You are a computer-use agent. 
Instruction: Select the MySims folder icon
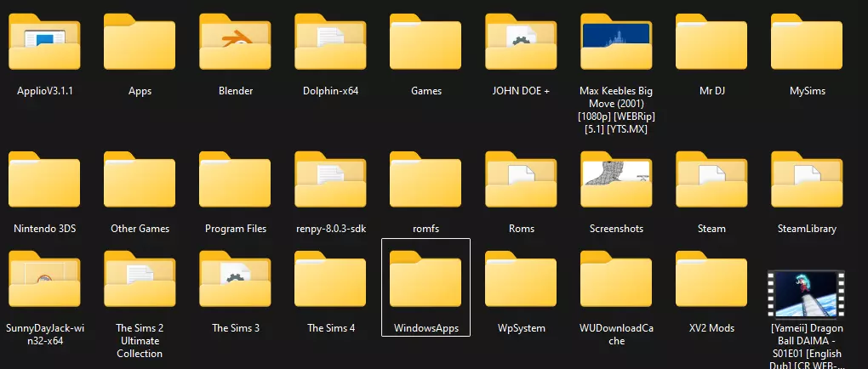pyautogui.click(x=807, y=42)
